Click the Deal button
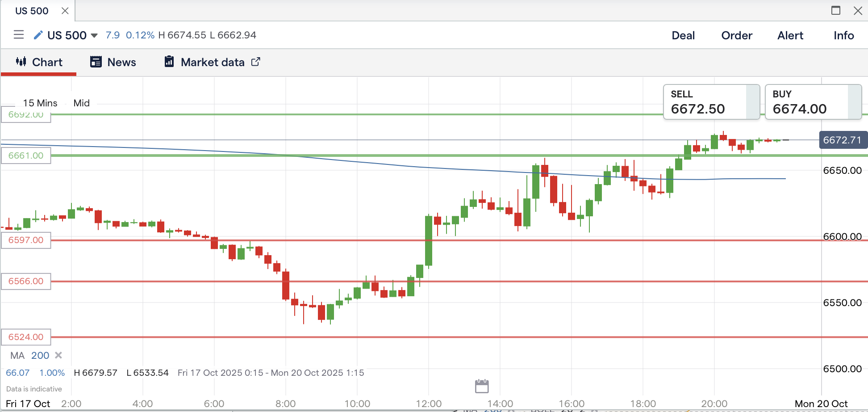 click(x=683, y=35)
